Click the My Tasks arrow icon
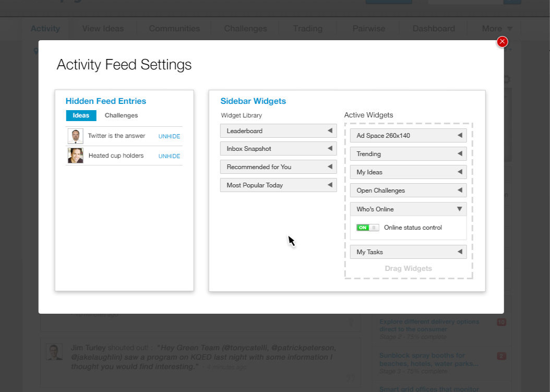The height and width of the screenshot is (392, 550). click(x=460, y=252)
